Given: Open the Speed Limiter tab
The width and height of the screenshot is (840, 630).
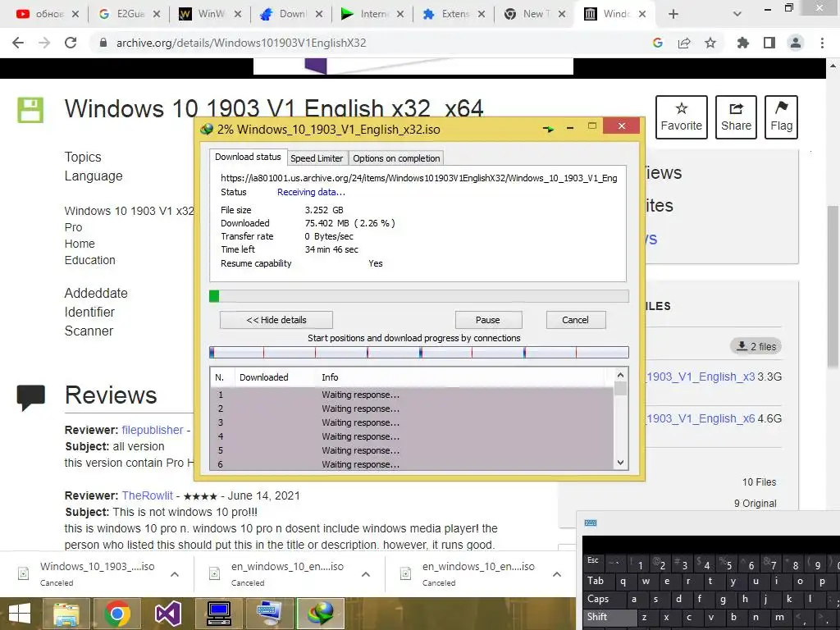Looking at the screenshot, I should tap(317, 158).
